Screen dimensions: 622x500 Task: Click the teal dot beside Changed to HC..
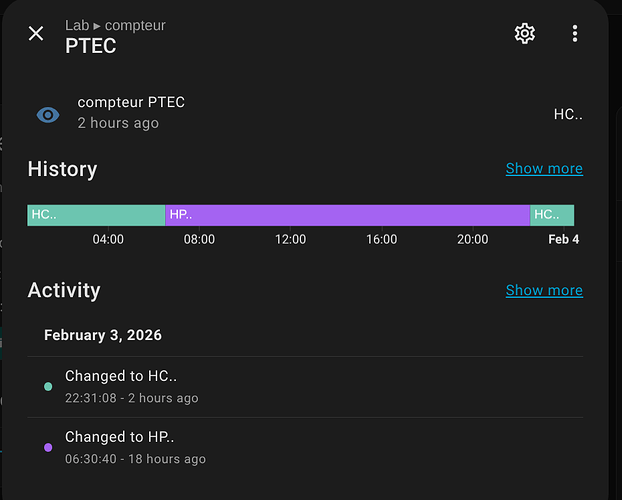click(48, 386)
